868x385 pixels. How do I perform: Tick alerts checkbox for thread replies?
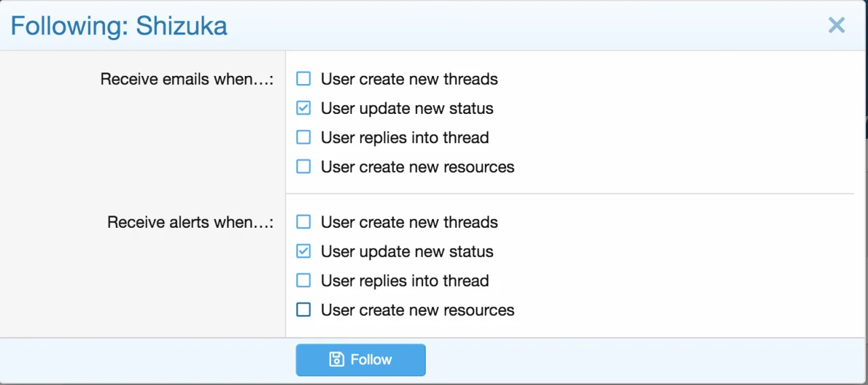tap(304, 281)
